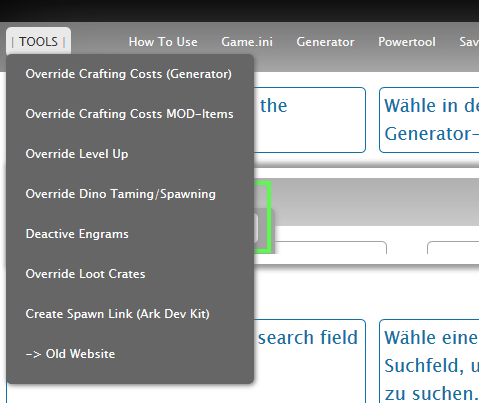Choose Override Loot Crates option
479x403 pixels.
[85, 274]
